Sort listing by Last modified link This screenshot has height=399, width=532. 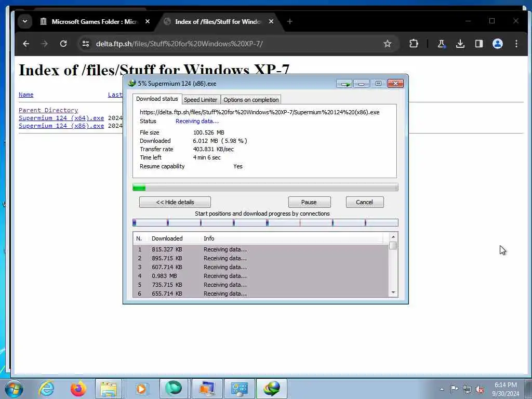115,95
